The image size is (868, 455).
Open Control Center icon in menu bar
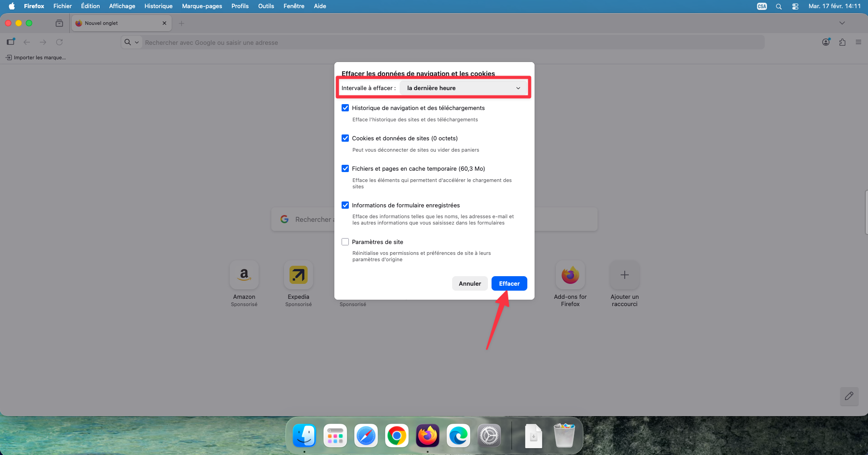click(795, 6)
